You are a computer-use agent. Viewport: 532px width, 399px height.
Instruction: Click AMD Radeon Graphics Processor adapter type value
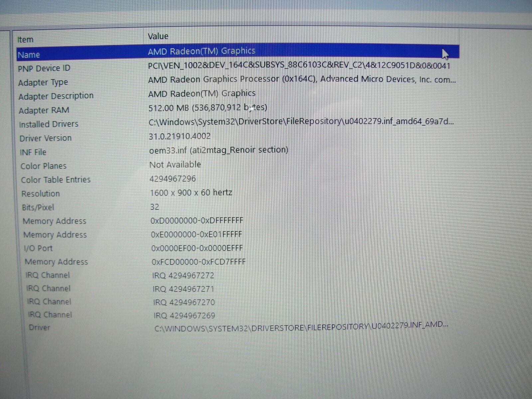(302, 79)
